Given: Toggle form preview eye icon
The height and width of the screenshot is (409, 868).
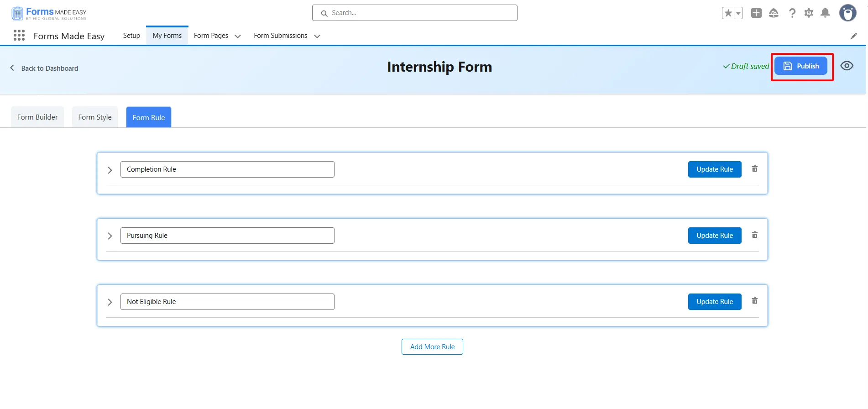Looking at the screenshot, I should click(847, 66).
